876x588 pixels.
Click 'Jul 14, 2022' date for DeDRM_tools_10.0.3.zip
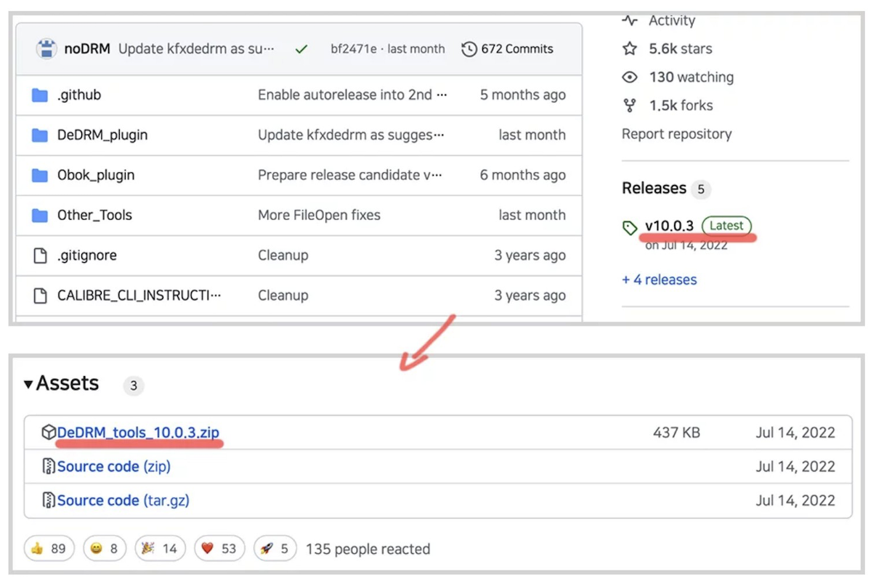[x=795, y=433]
